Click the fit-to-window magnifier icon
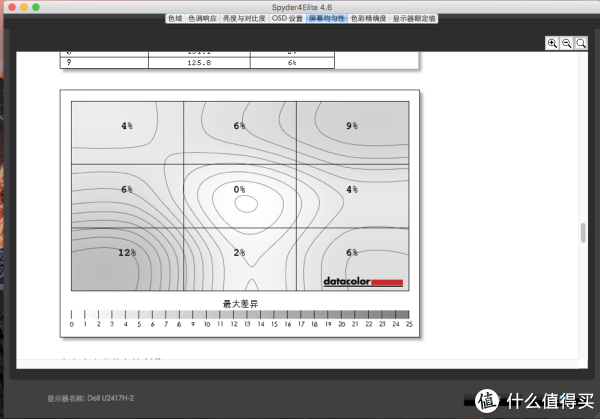 [x=580, y=43]
